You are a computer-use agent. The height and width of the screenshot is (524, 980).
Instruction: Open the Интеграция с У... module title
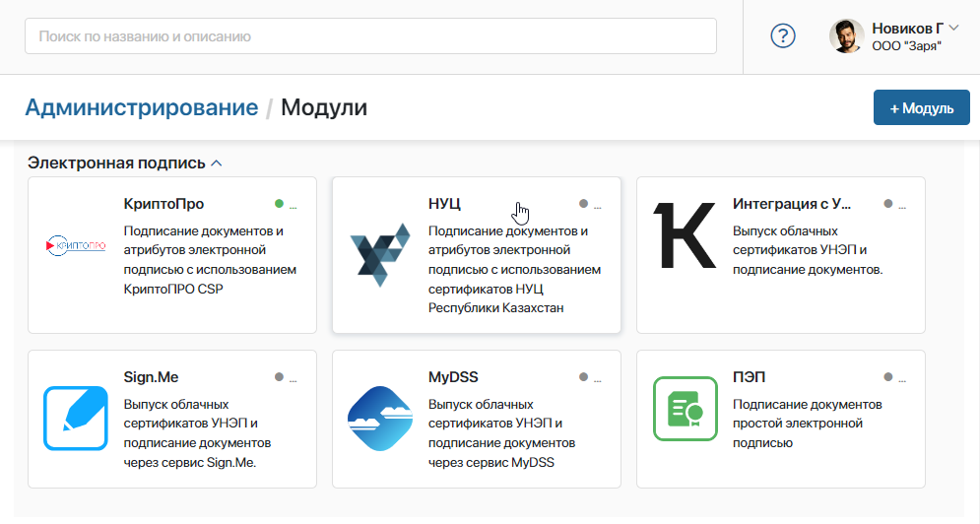pos(792,204)
